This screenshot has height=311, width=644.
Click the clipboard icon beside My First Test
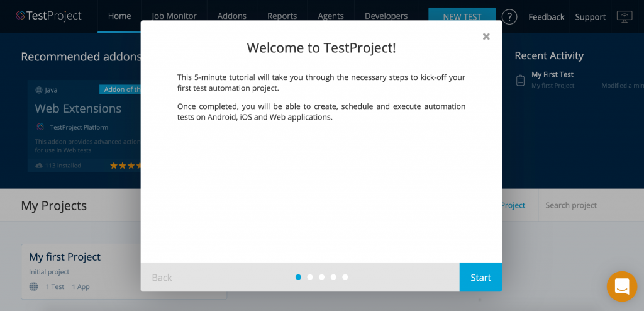[x=520, y=80]
